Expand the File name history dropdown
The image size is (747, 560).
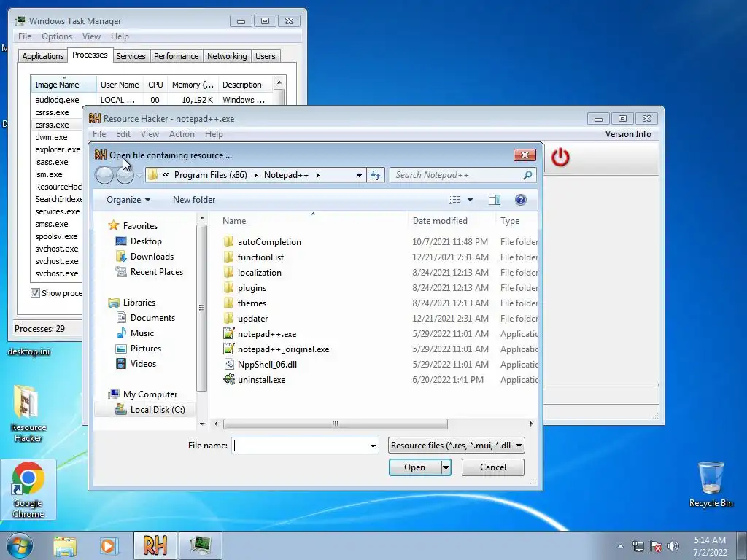(x=373, y=446)
